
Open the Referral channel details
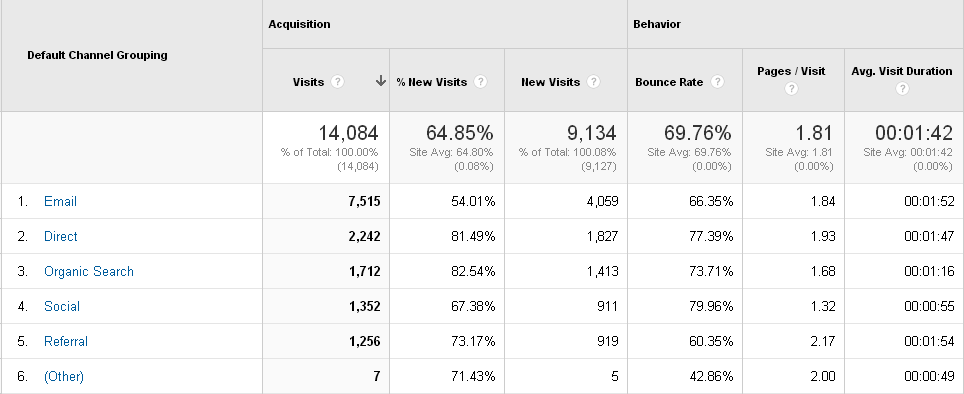66,342
